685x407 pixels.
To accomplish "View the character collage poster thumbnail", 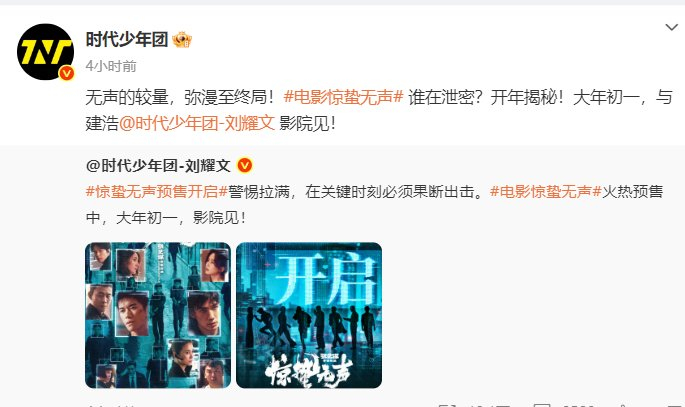I will click(x=158, y=315).
